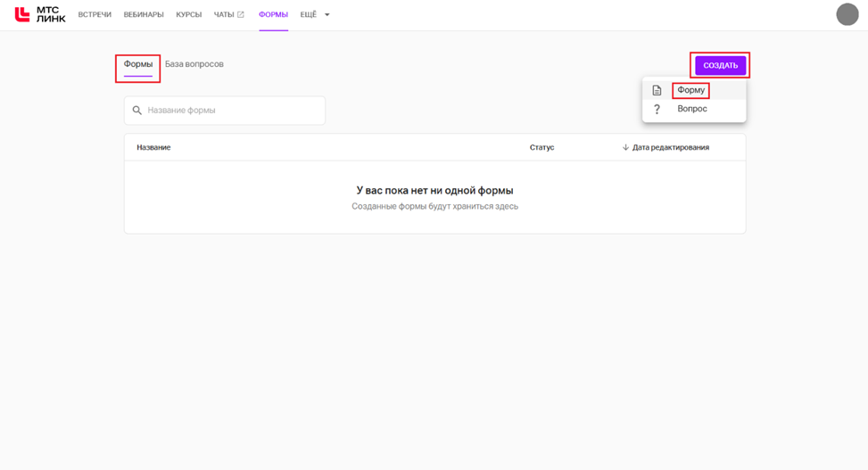868x470 pixels.
Task: Choose Вопрос from the create menu
Action: point(692,109)
